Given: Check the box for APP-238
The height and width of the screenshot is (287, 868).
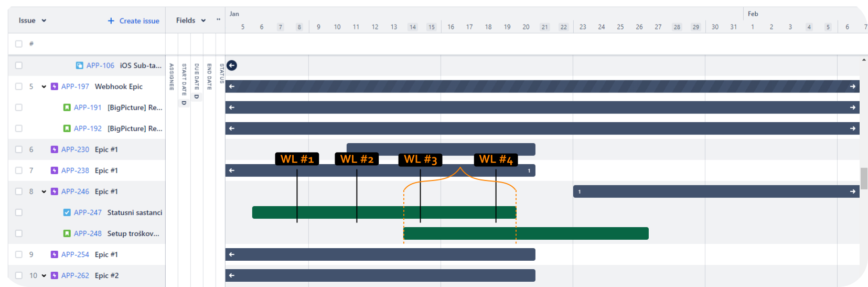Looking at the screenshot, I should [x=19, y=171].
